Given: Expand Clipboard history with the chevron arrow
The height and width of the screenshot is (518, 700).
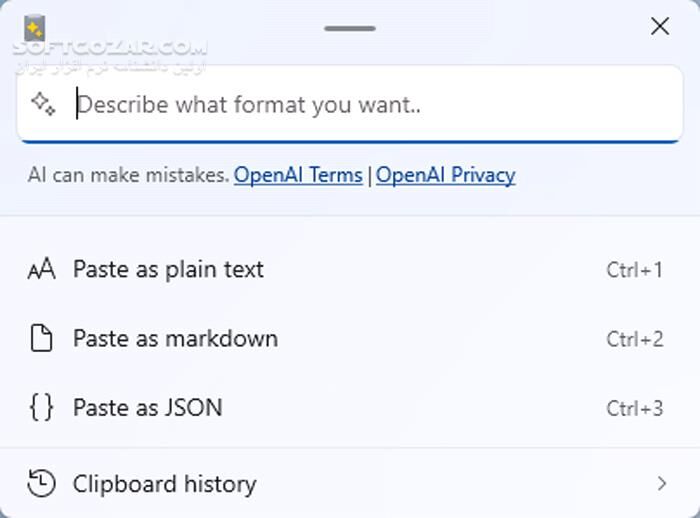Looking at the screenshot, I should (x=661, y=484).
